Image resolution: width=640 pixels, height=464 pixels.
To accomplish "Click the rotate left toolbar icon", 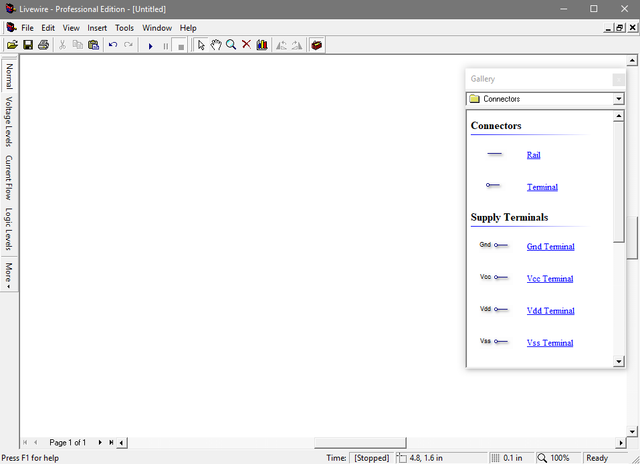I will [281, 45].
